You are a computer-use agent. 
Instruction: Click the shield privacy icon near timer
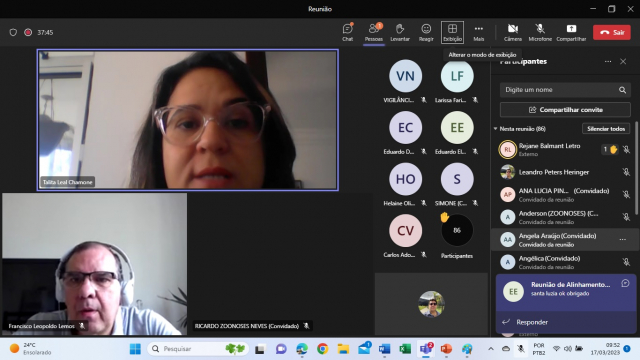pyautogui.click(x=13, y=32)
